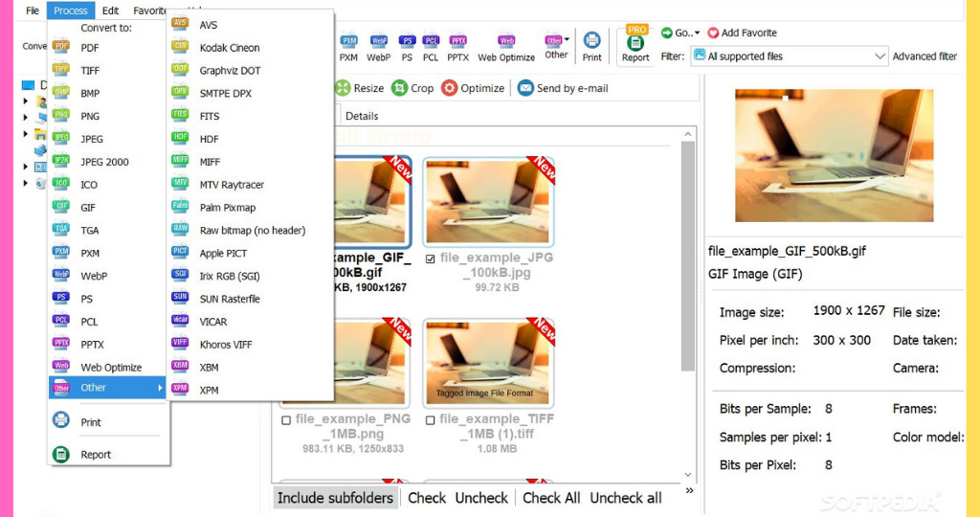This screenshot has width=980, height=517.
Task: Choose HDF format icon in the submenu
Action: coord(180,138)
